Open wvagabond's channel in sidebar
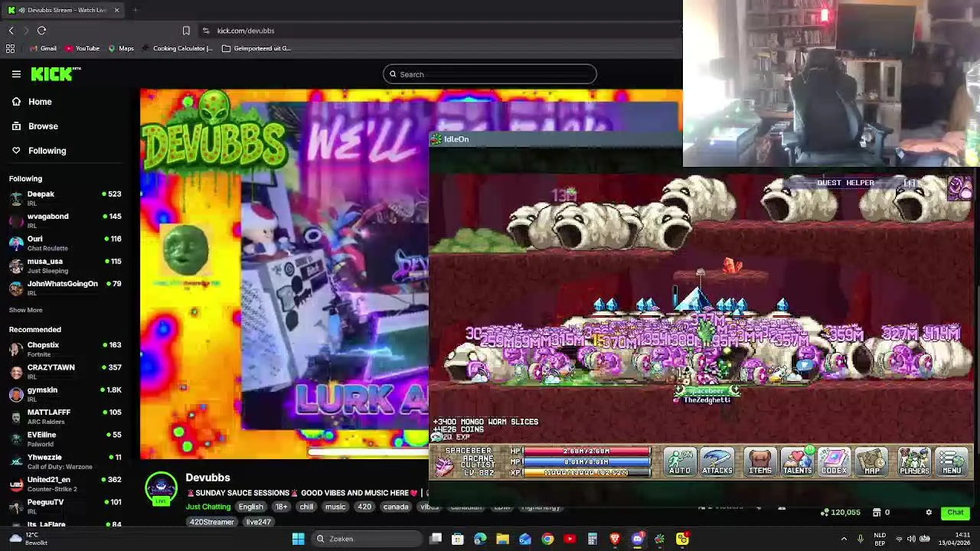This screenshot has width=980, height=551. pyautogui.click(x=65, y=220)
